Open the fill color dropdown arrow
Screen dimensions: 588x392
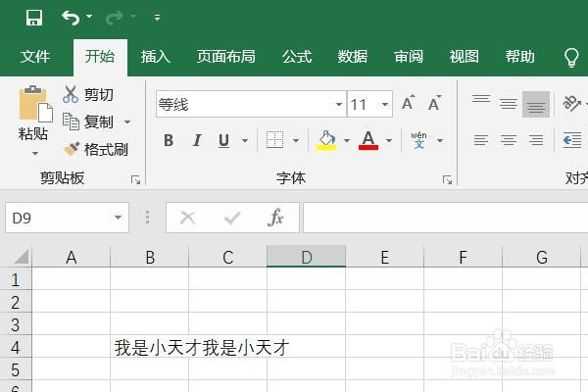tap(347, 141)
